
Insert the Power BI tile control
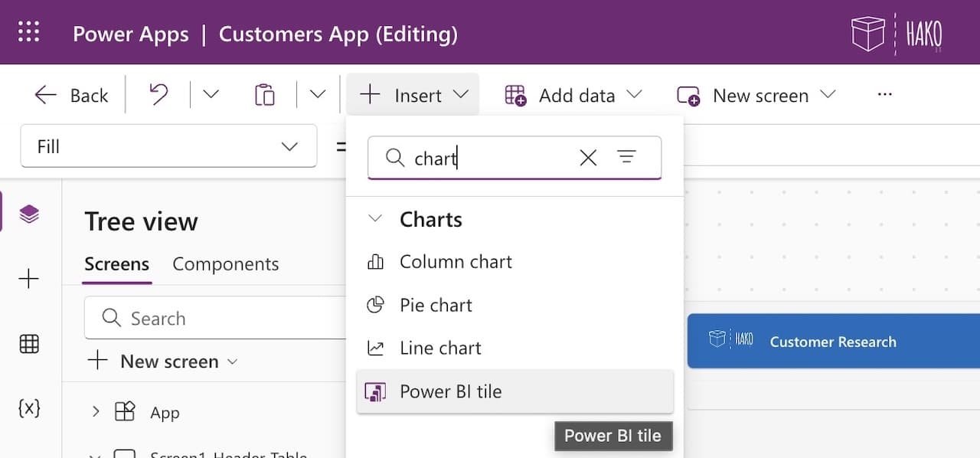[x=450, y=391]
